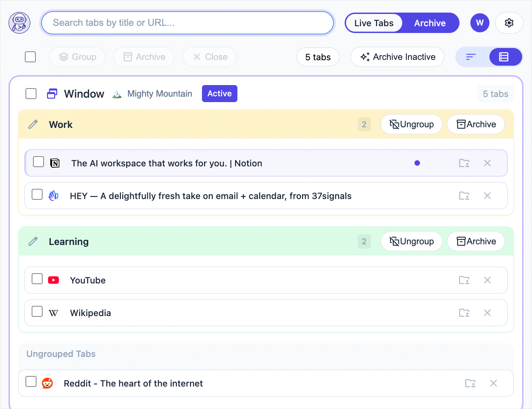Close the Reddit tab
This screenshot has width=532, height=409.
[x=494, y=383]
